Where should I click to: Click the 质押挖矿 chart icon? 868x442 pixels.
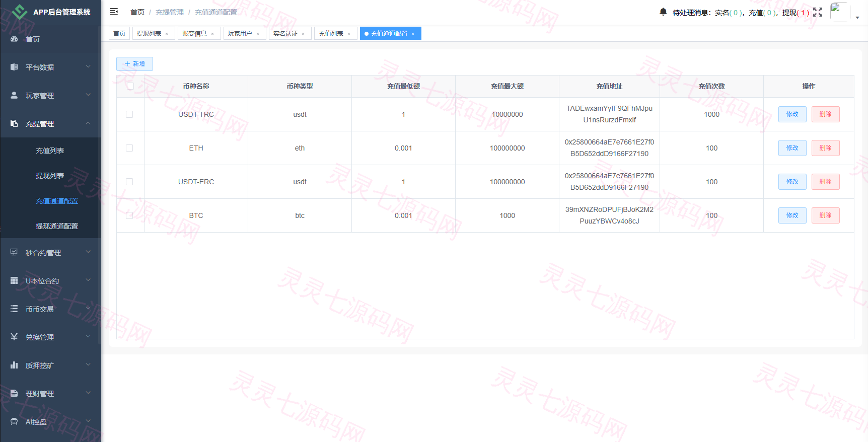[14, 365]
